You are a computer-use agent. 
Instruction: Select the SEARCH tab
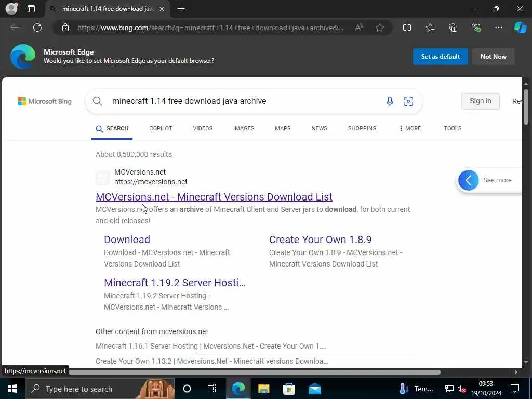pos(112,129)
